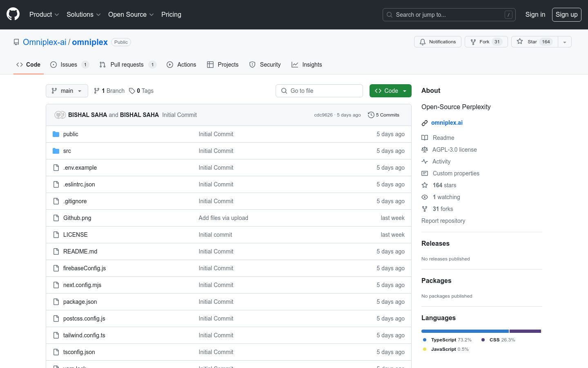
Task: Open the Insights tab
Action: [307, 65]
